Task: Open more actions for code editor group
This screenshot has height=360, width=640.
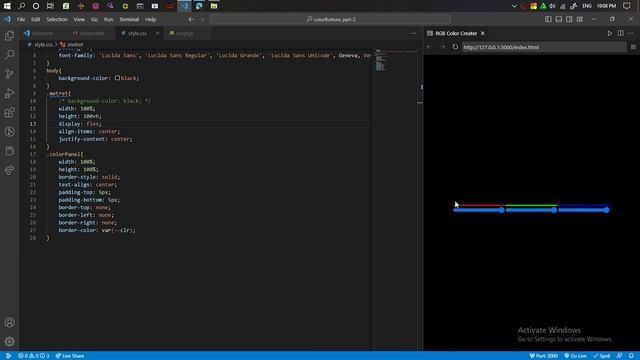Action: click(413, 33)
